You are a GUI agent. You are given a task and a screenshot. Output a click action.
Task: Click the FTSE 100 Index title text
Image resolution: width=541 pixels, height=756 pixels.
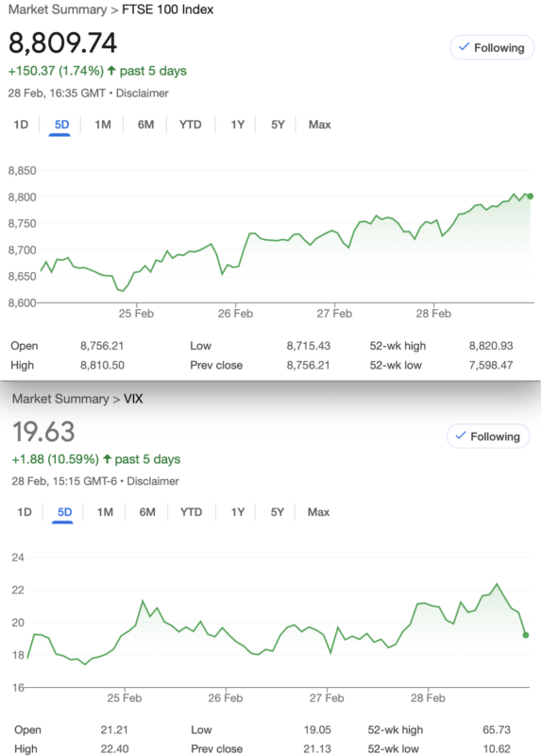(x=168, y=9)
